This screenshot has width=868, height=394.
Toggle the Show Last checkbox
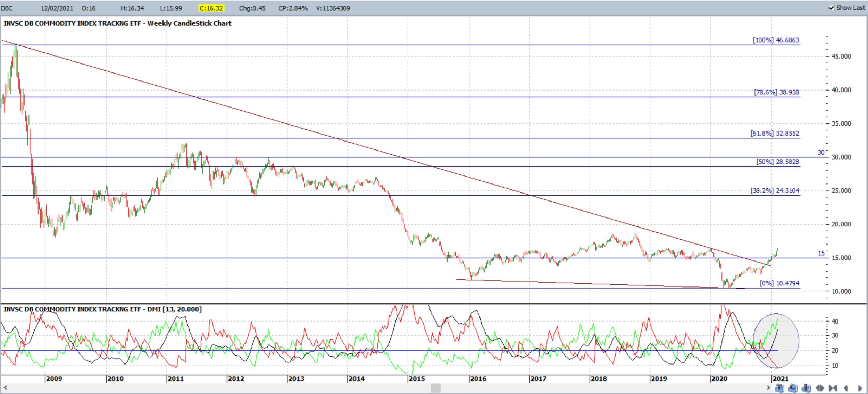tap(831, 8)
